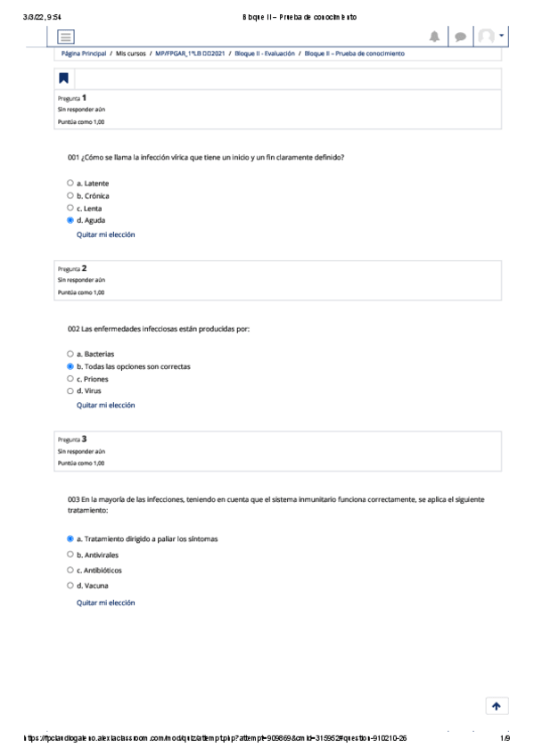Viewport: 534px width, 756px height.
Task: Click the scroll-to-top arrow button
Action: [x=497, y=706]
